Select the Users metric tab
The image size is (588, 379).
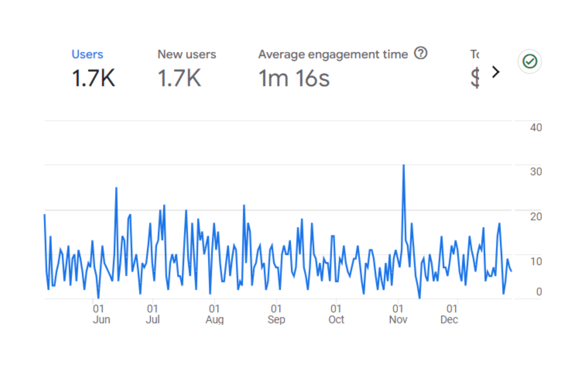pyautogui.click(x=87, y=54)
